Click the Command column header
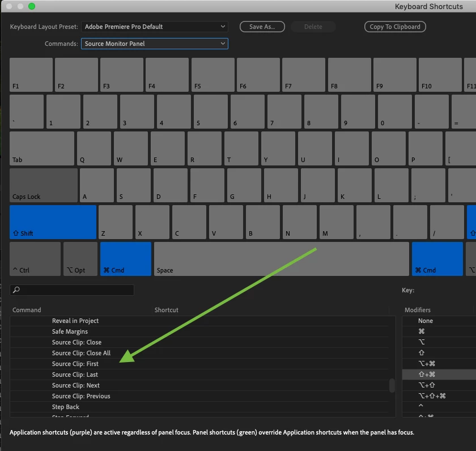476x451 pixels. [27, 310]
